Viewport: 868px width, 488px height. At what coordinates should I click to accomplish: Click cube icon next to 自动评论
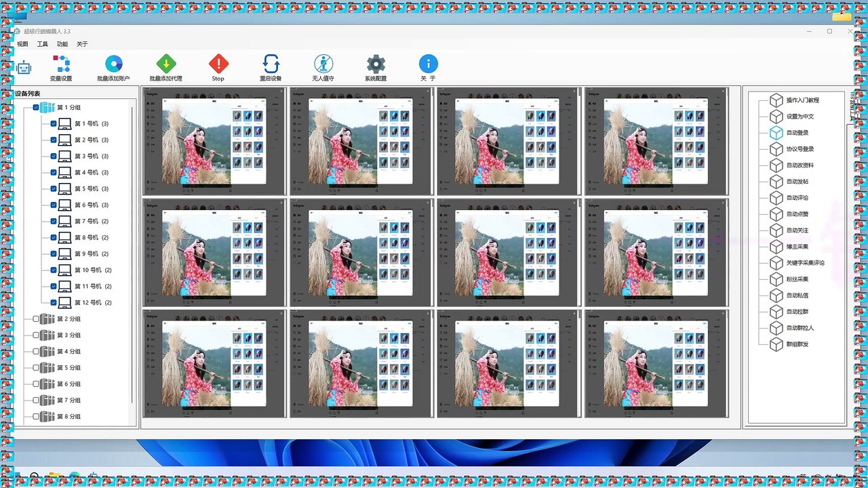point(776,198)
